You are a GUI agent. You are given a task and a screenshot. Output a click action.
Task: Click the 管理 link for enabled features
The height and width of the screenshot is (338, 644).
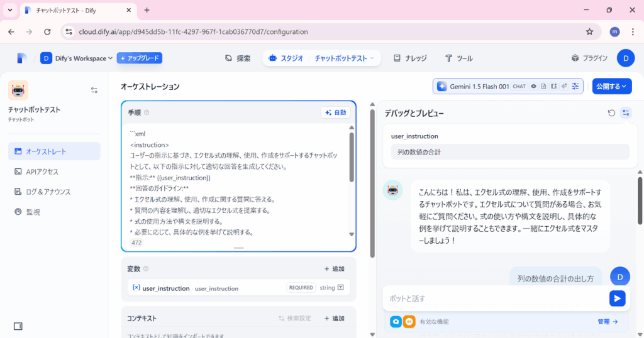point(608,322)
